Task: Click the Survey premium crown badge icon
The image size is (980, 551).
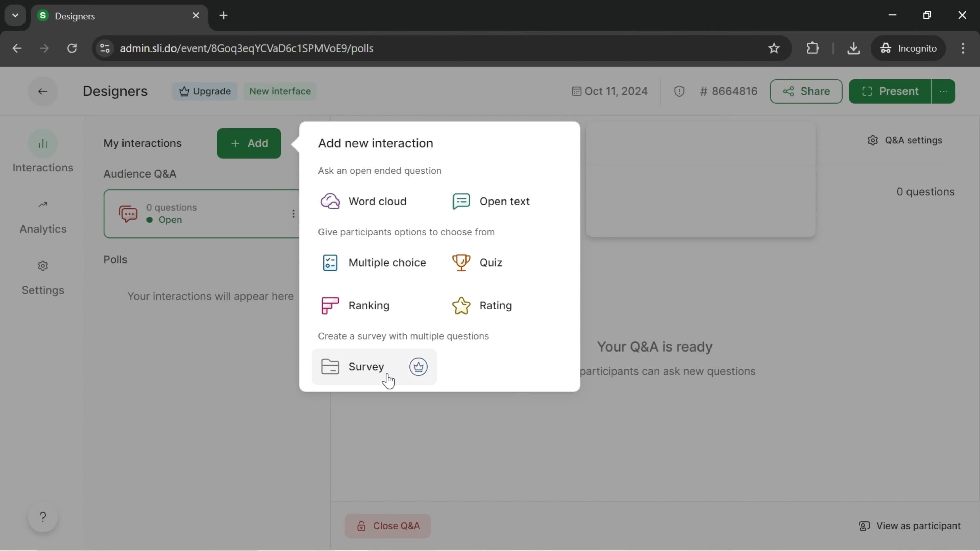Action: click(418, 366)
